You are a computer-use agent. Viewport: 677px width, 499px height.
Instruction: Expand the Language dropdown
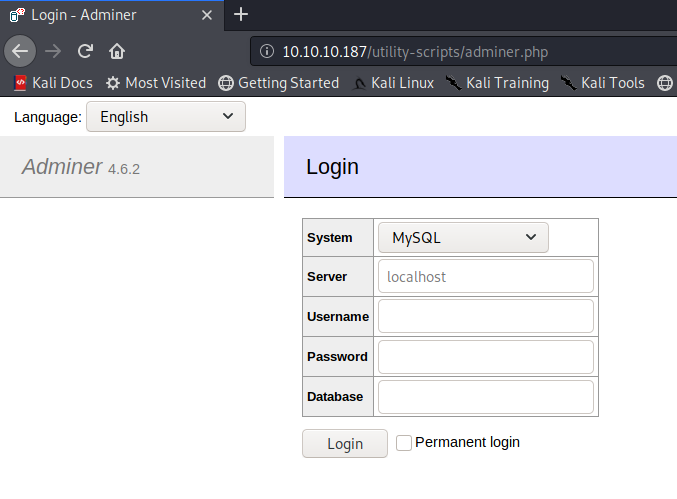(165, 117)
